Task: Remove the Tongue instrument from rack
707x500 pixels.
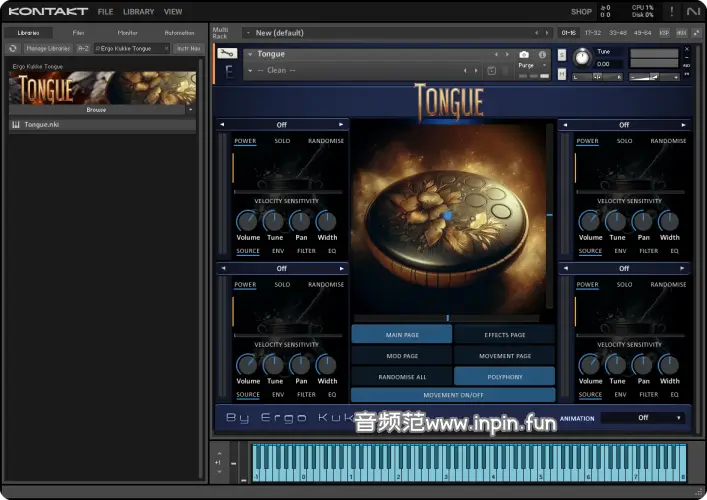Action: click(x=687, y=49)
